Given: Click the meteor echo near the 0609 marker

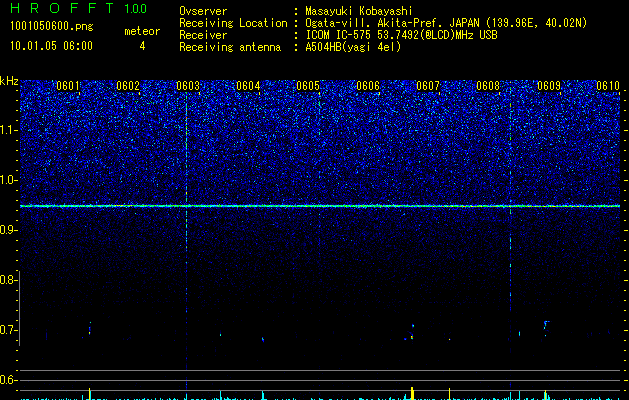Looking at the screenshot, I should (546, 328).
